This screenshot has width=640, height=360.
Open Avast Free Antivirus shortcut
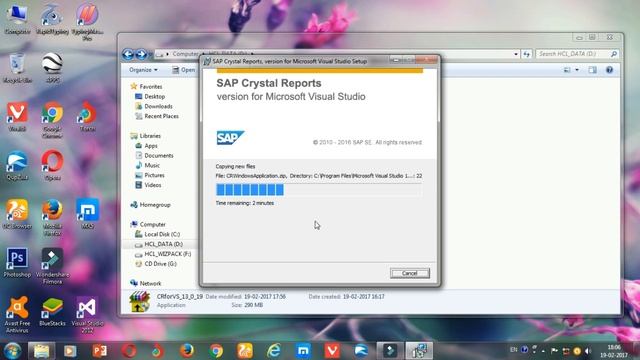pos(17,314)
